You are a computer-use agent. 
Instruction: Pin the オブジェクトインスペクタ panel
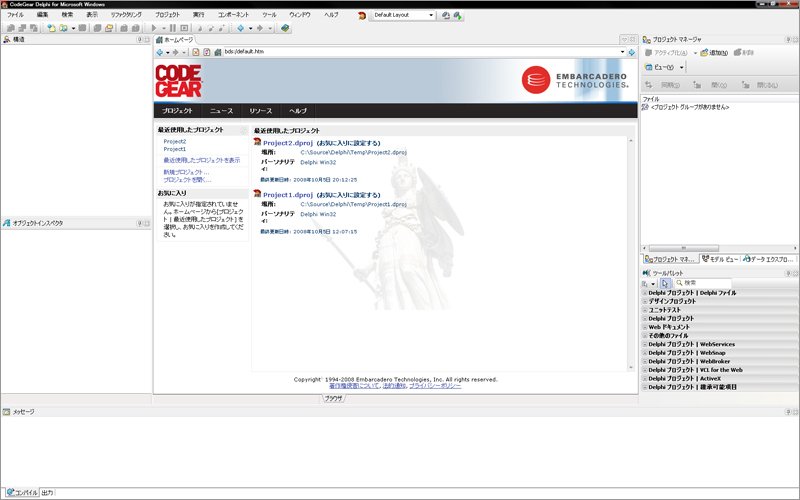click(139, 223)
